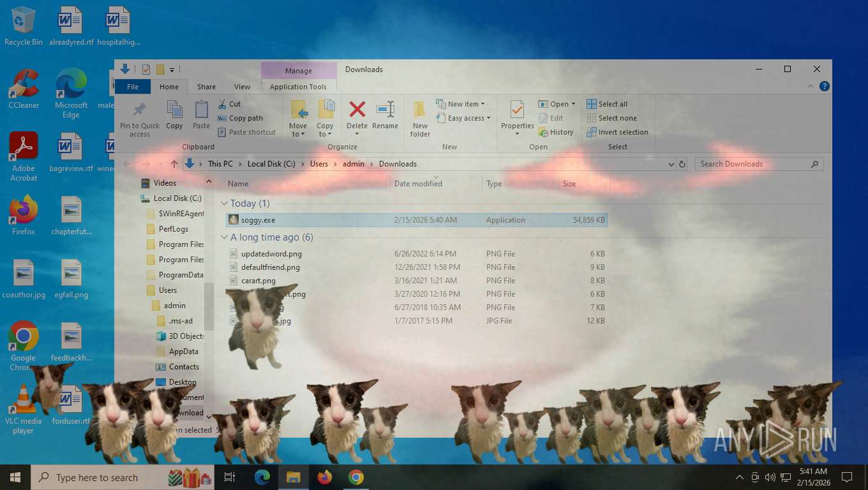Image resolution: width=868 pixels, height=490 pixels.
Task: Select PerfLogs folder in tree
Action: click(x=174, y=229)
